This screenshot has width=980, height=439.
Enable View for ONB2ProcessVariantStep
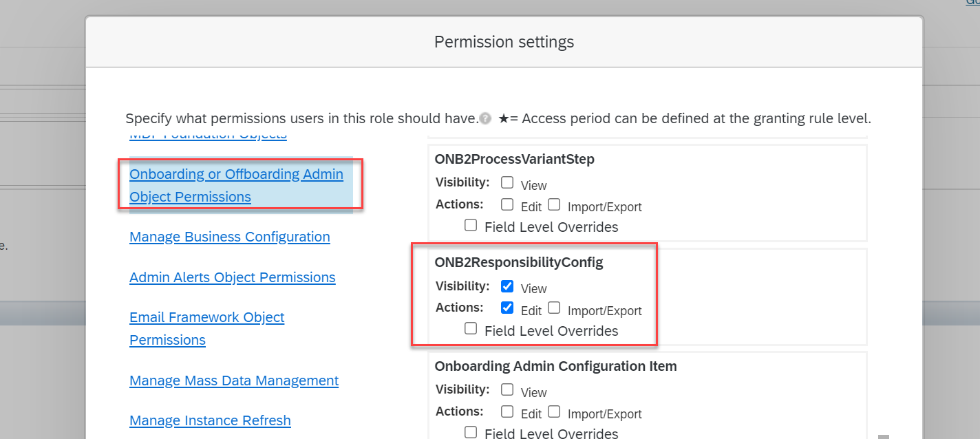click(x=507, y=182)
